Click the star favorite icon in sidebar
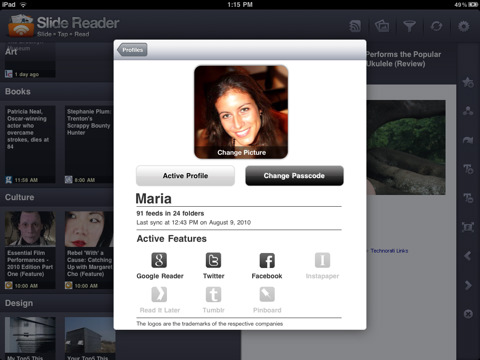The width and height of the screenshot is (480, 360). click(468, 82)
